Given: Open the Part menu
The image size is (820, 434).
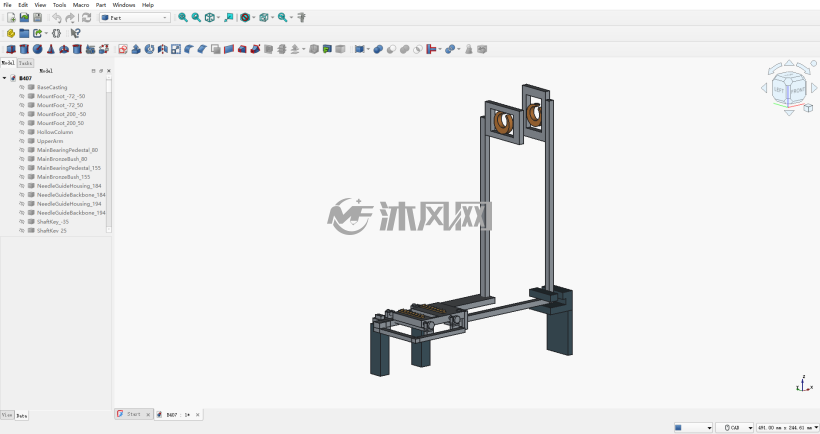Looking at the screenshot, I should [x=101, y=5].
